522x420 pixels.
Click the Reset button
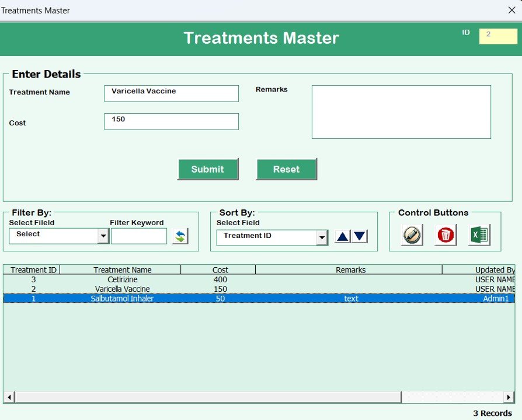click(286, 169)
